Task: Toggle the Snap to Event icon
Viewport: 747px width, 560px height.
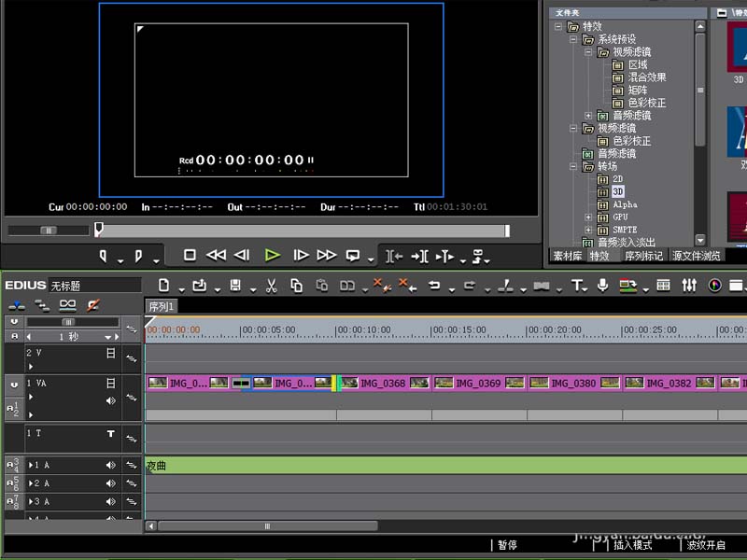Action: pyautogui.click(x=92, y=305)
